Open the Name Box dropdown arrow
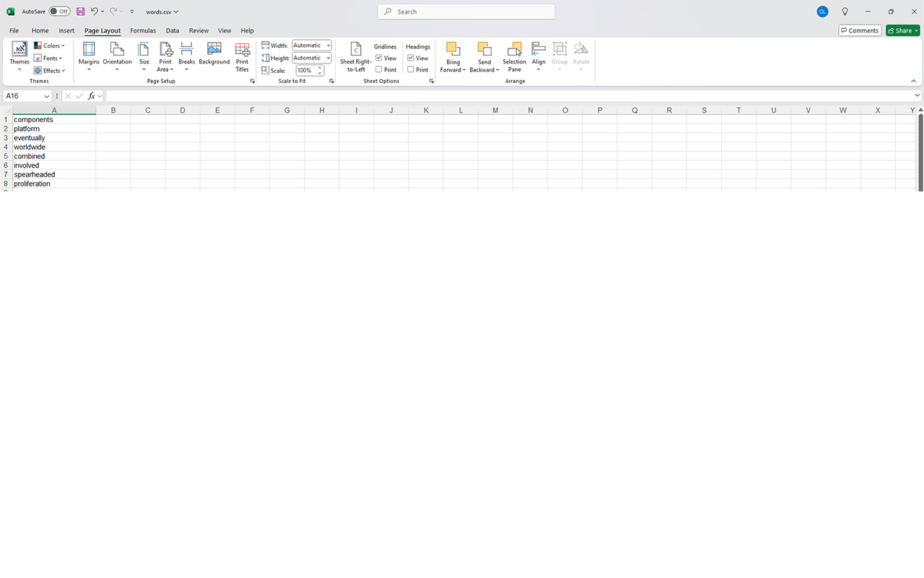 point(47,96)
